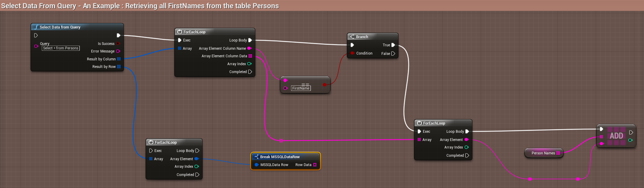Click the FirstName text field on equals node
Viewport: 644px width, 188px height.
[x=301, y=88]
